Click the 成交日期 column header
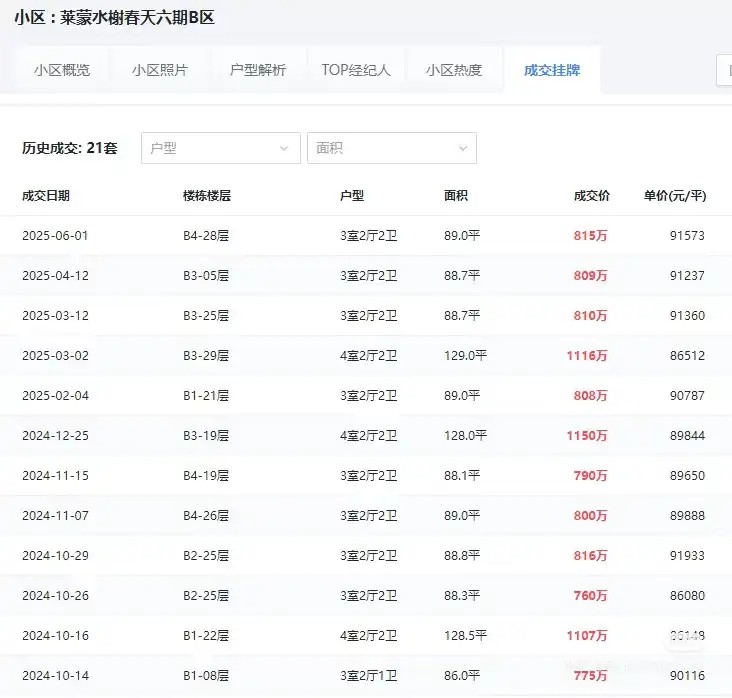This screenshot has height=698, width=732. [46, 196]
